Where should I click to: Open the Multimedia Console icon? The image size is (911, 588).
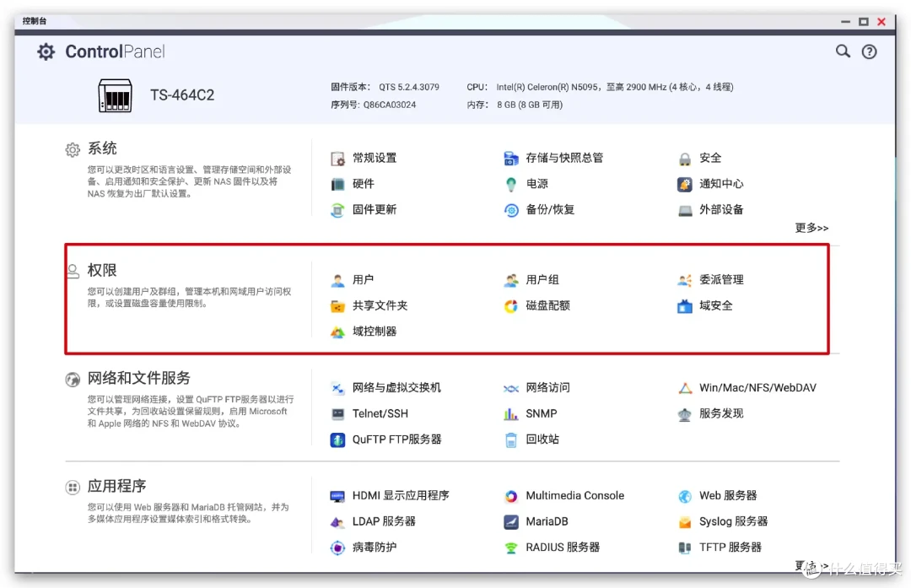click(x=510, y=496)
